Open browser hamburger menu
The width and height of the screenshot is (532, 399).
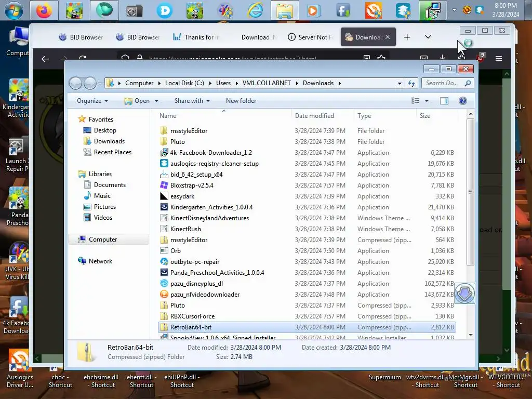(x=498, y=59)
